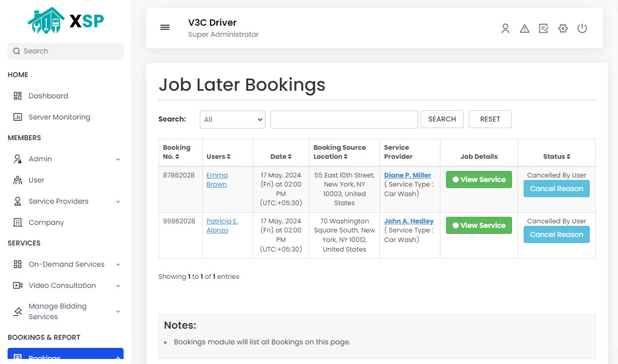
Task: Open Emma Brown's user profile link
Action: click(217, 179)
